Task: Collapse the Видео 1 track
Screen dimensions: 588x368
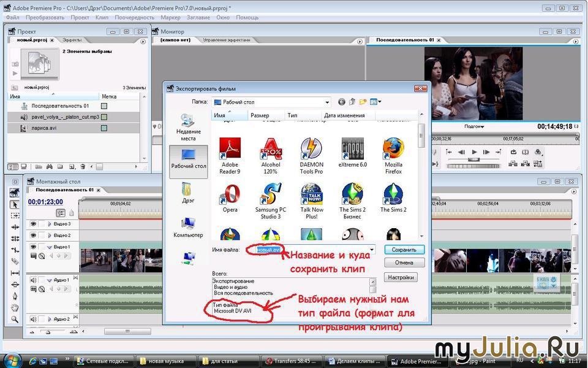Action: point(49,247)
